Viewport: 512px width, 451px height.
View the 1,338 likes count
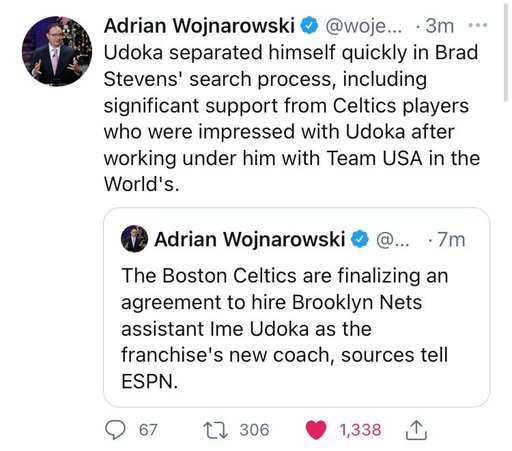(360, 430)
